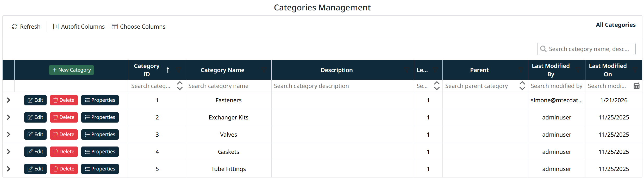Viewport: 644px width, 178px height.
Task: Click the New Category button
Action: pyautogui.click(x=71, y=70)
